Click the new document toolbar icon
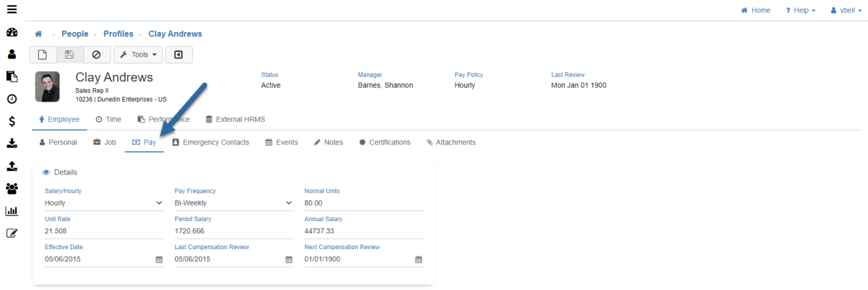868x290 pixels. point(42,55)
